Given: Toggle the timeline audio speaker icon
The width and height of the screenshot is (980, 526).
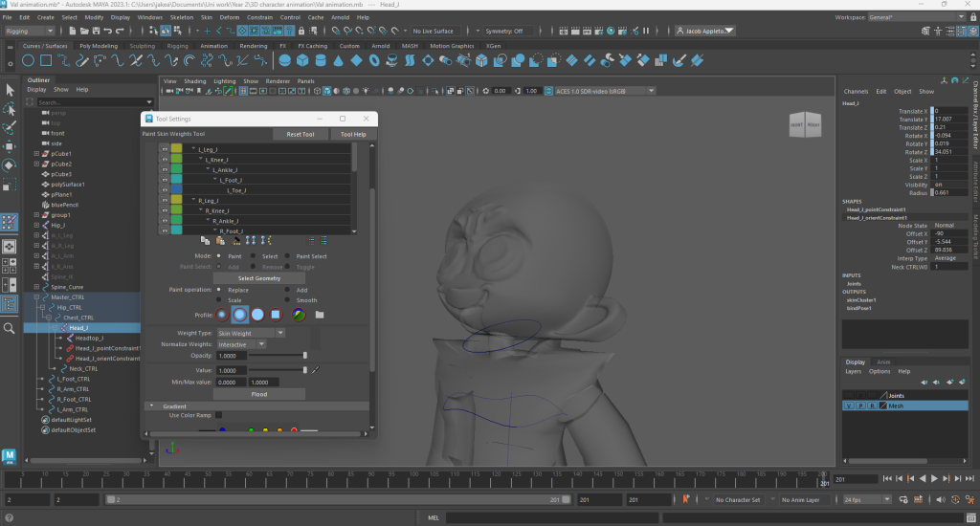Looking at the screenshot, I should [943, 499].
